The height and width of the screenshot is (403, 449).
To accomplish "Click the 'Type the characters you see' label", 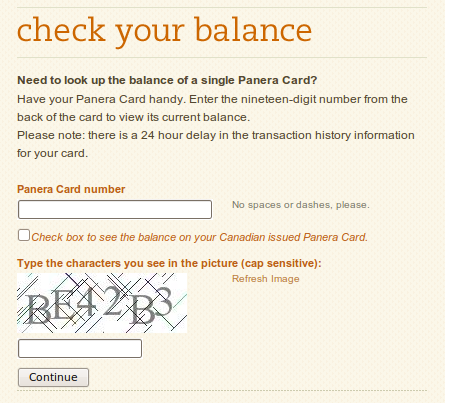I will (x=169, y=263).
